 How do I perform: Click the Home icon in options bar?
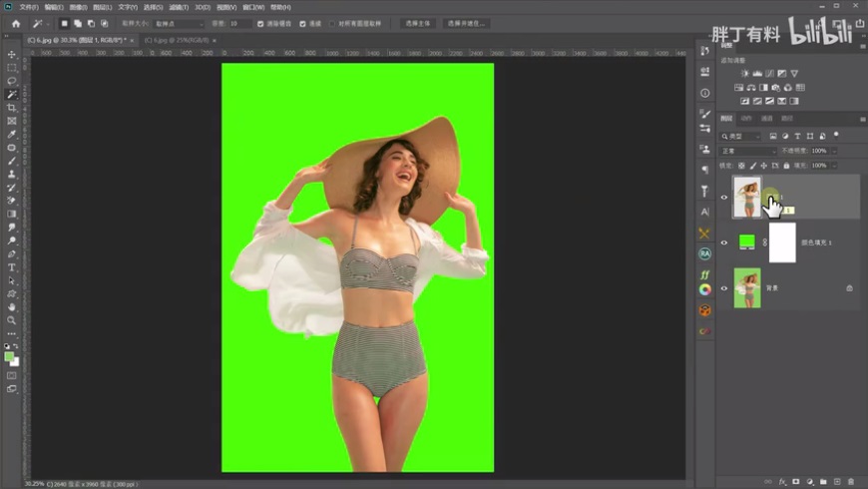point(15,23)
